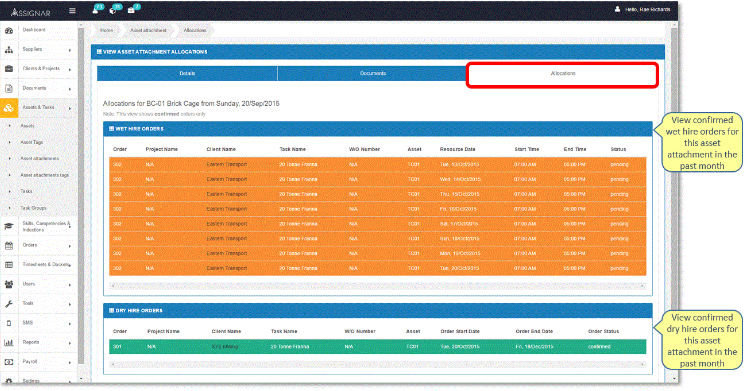Image resolution: width=750 pixels, height=391 pixels.
Task: Click the sidebar vertical scrollbar
Action: pos(81,196)
